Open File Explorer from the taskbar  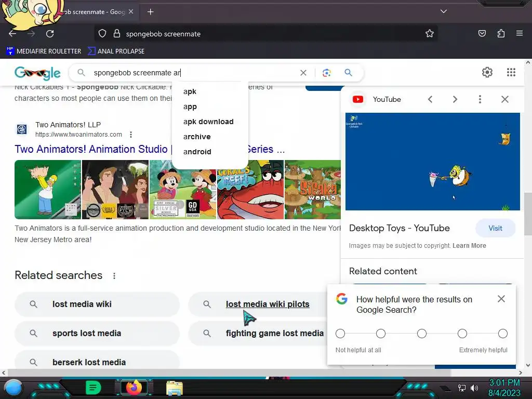point(175,388)
